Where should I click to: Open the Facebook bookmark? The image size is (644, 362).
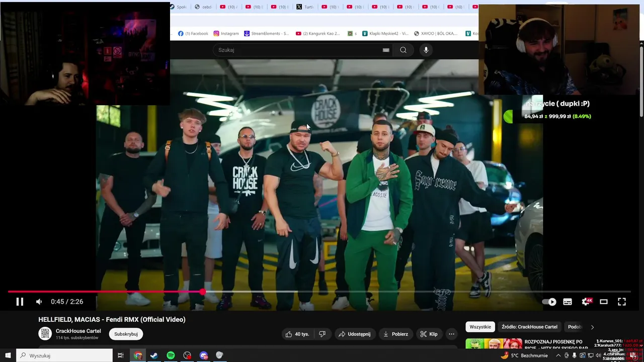(193, 33)
